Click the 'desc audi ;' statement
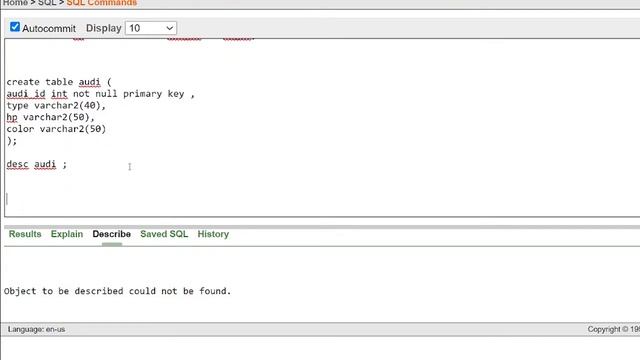 pyautogui.click(x=36, y=164)
